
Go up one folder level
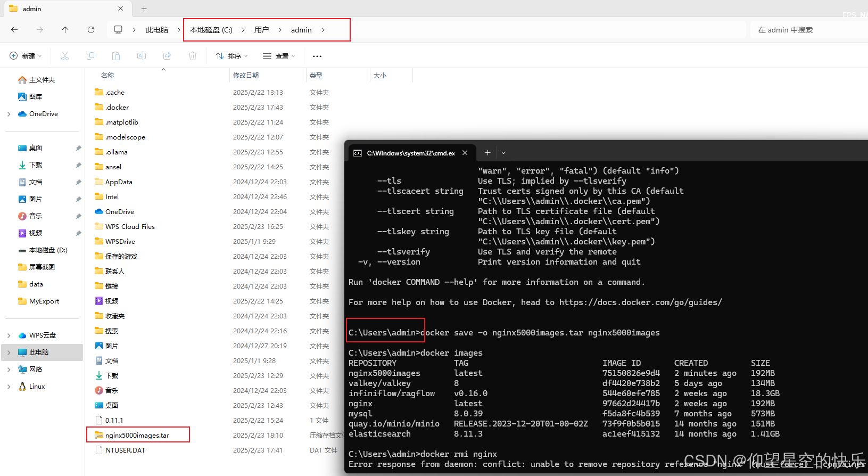click(x=65, y=30)
